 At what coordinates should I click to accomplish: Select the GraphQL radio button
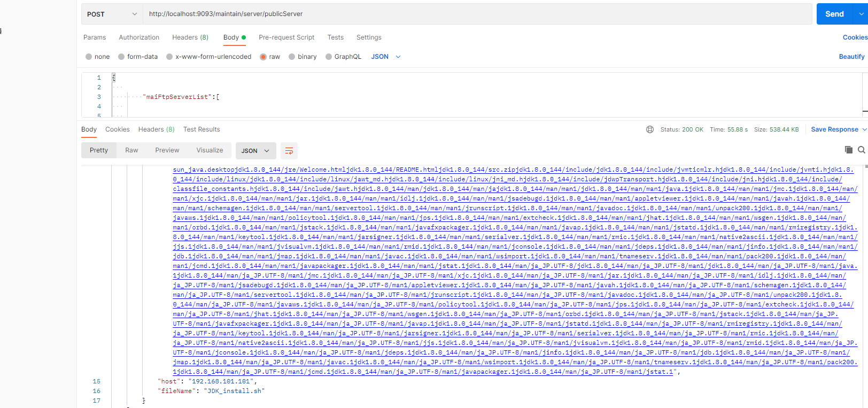329,57
